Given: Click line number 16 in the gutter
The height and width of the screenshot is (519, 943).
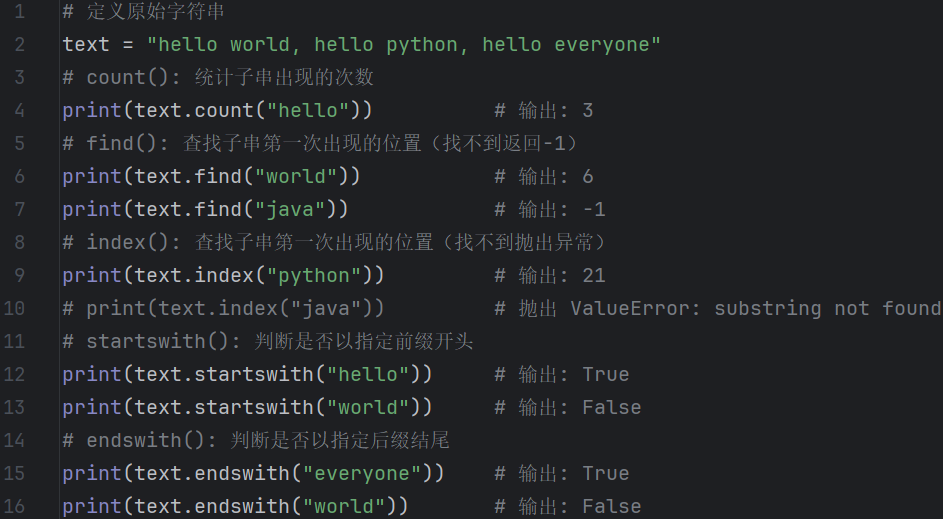Looking at the screenshot, I should 14,506.
